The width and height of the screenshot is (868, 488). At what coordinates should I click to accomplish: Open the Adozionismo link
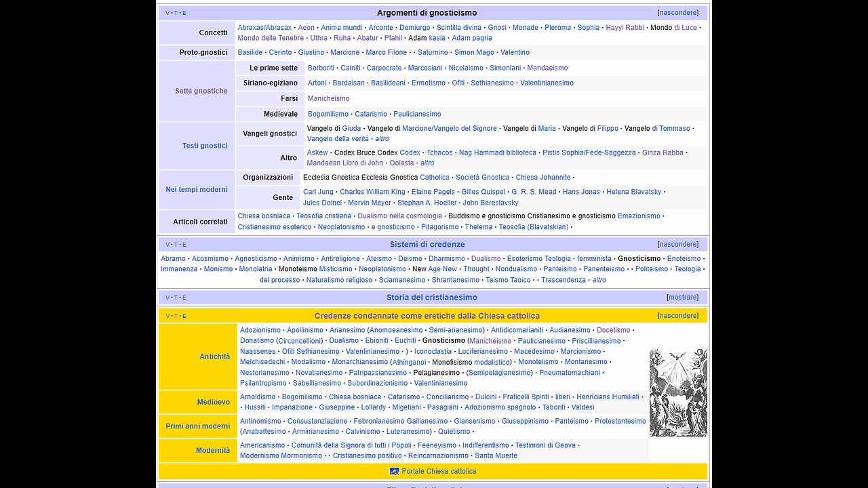(x=260, y=330)
